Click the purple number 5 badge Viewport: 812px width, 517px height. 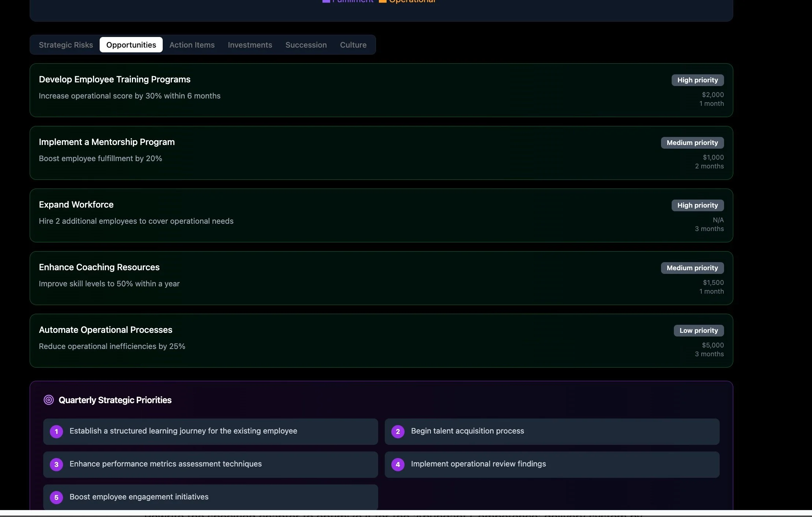[x=56, y=498]
